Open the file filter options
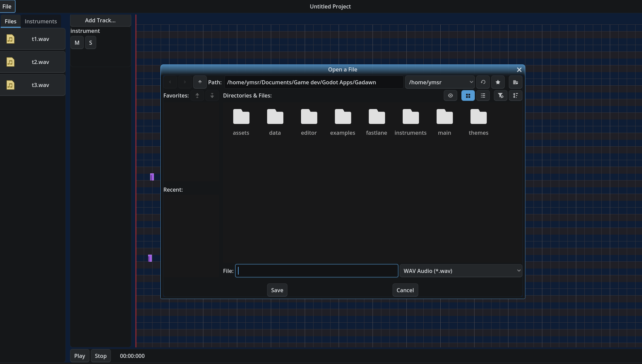 501,95
